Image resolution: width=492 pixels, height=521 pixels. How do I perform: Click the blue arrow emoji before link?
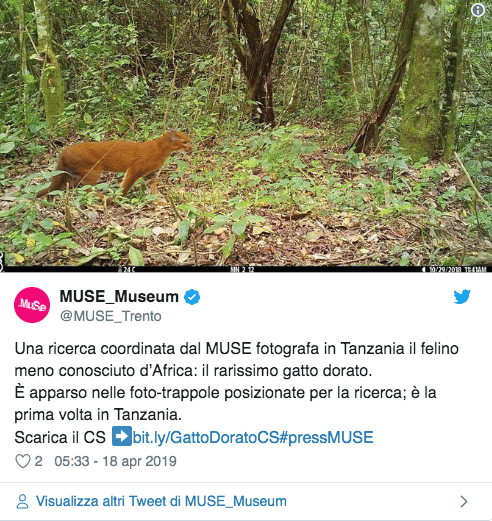[x=122, y=436]
